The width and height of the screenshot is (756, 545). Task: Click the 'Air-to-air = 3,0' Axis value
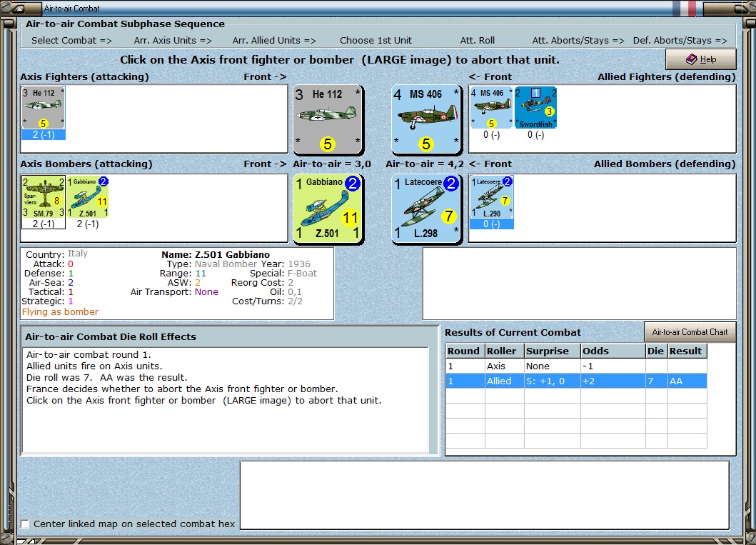click(x=332, y=164)
